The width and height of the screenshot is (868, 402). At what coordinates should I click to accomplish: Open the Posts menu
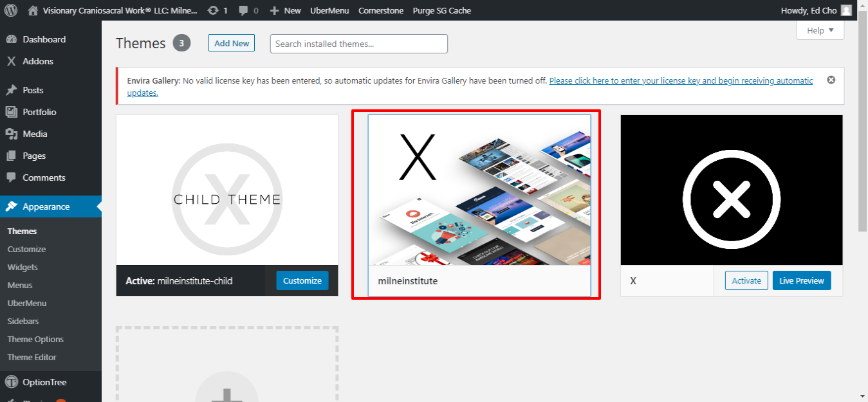(51, 90)
